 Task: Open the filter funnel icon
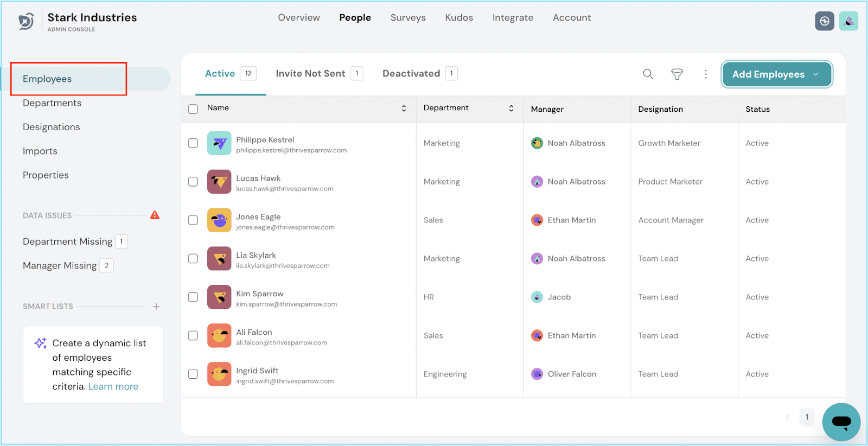coord(676,74)
